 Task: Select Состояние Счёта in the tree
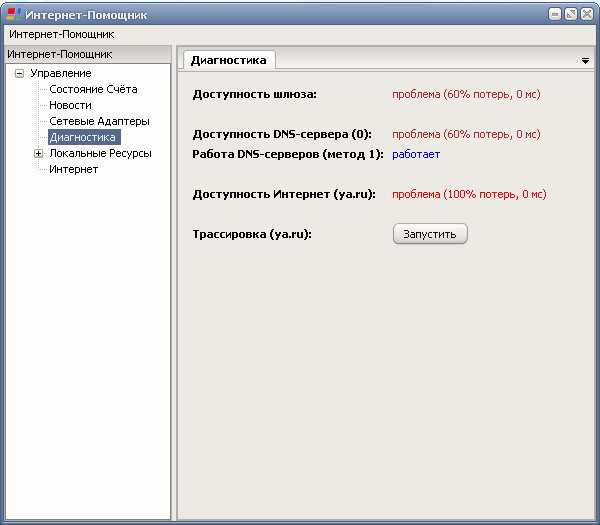93,89
